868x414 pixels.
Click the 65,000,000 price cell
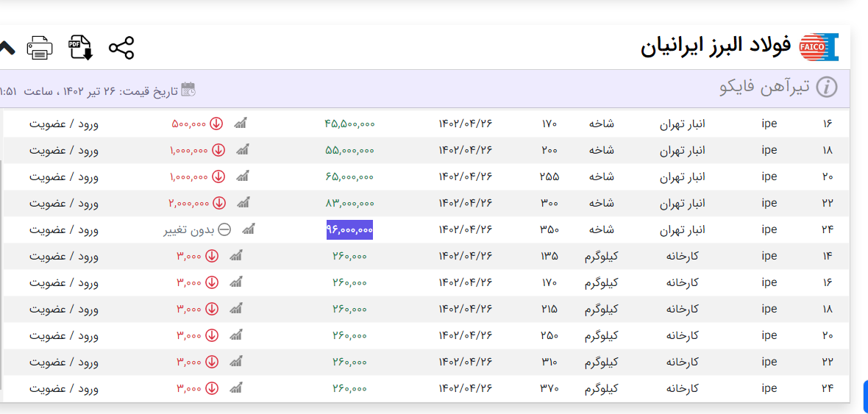pos(349,176)
